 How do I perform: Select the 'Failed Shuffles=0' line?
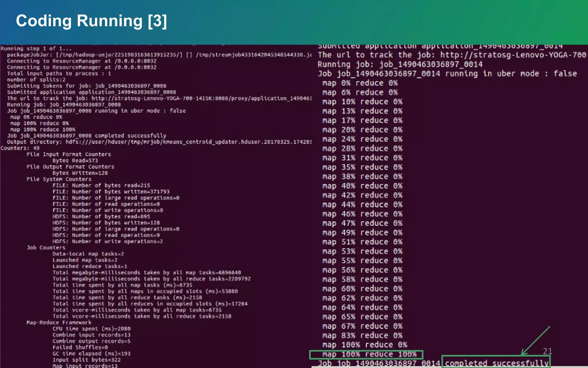coord(80,348)
